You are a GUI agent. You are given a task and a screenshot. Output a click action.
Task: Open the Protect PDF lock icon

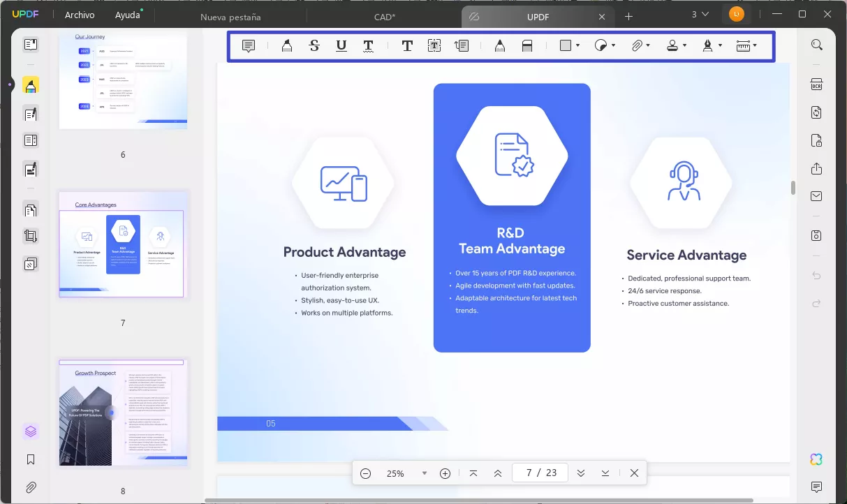point(816,140)
